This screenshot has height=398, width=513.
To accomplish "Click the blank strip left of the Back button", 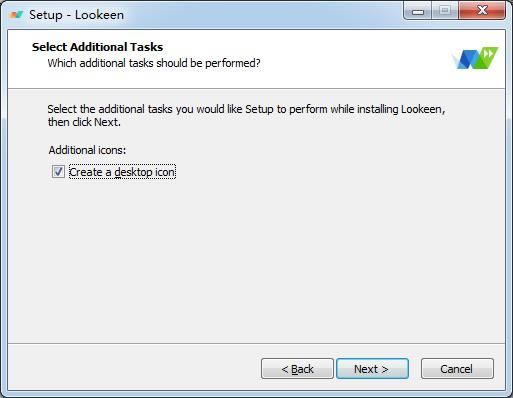I will [x=133, y=368].
